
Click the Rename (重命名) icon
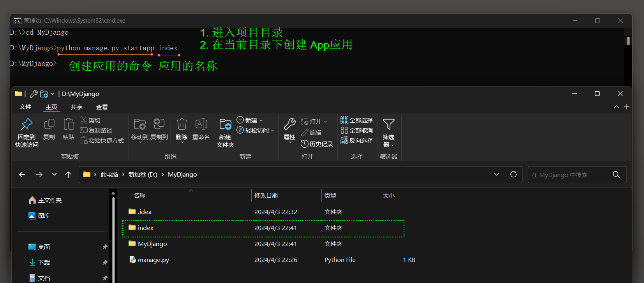click(x=201, y=124)
